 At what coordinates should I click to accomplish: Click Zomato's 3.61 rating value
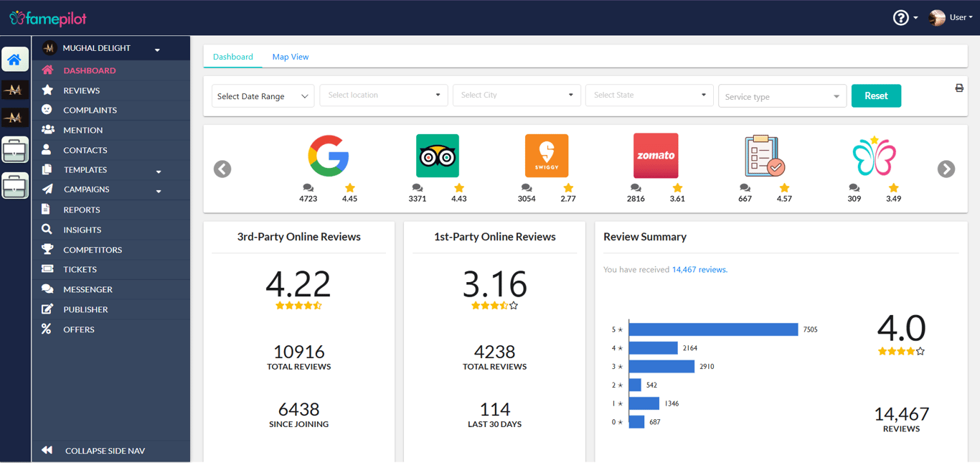[x=677, y=199]
